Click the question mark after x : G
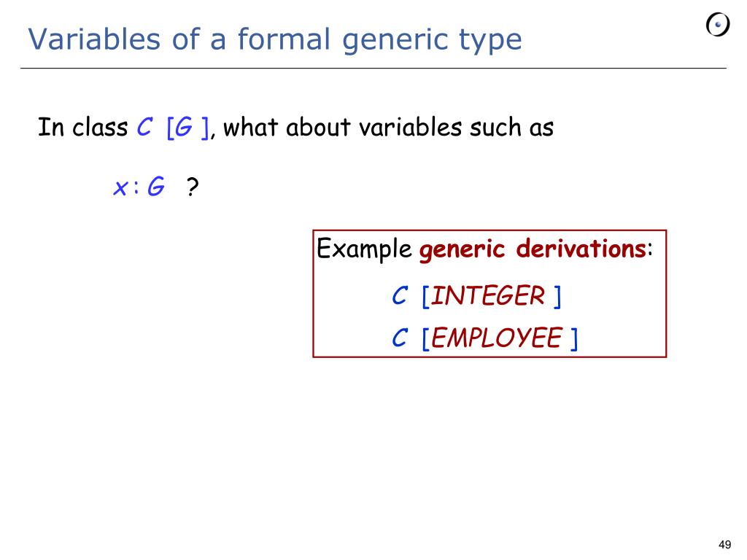747x560 pixels. (x=192, y=187)
